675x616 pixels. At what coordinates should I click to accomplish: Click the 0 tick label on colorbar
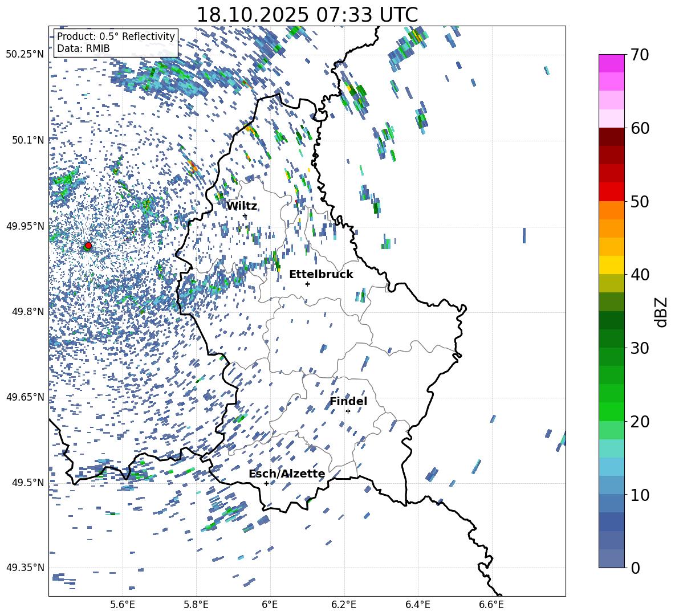(636, 568)
